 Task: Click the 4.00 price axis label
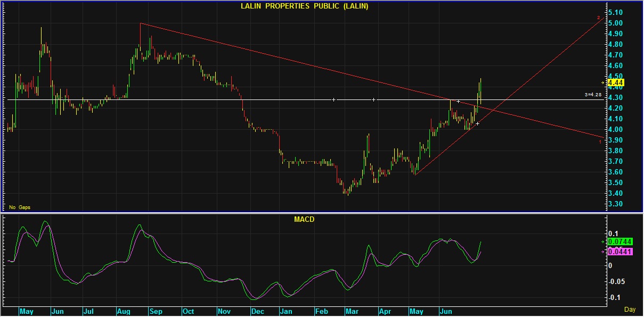click(x=616, y=129)
